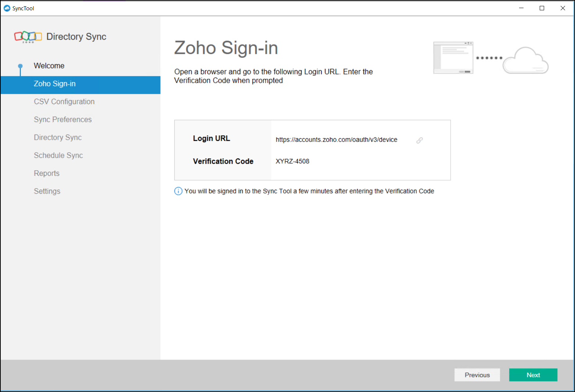The width and height of the screenshot is (575, 392).
Task: Open the Reports section
Action: 47,174
